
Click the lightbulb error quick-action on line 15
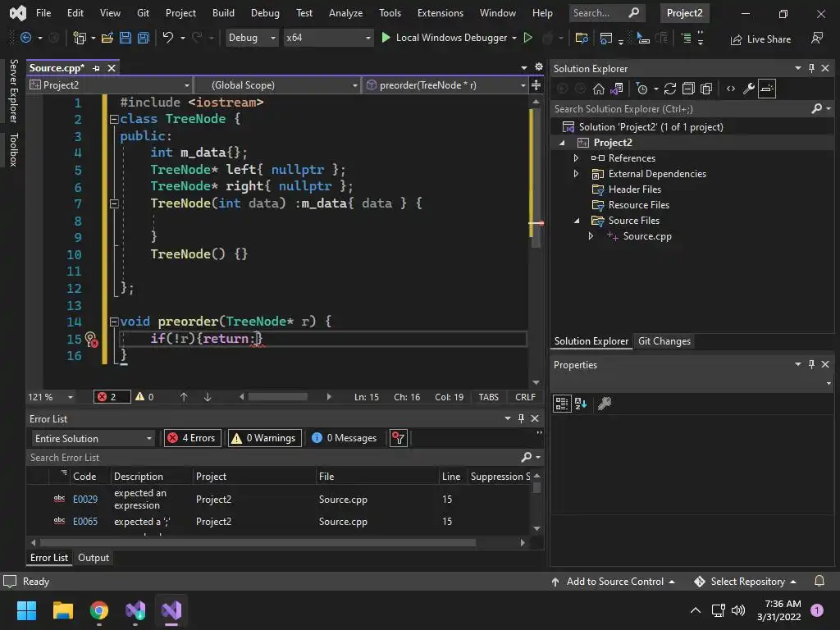[90, 339]
